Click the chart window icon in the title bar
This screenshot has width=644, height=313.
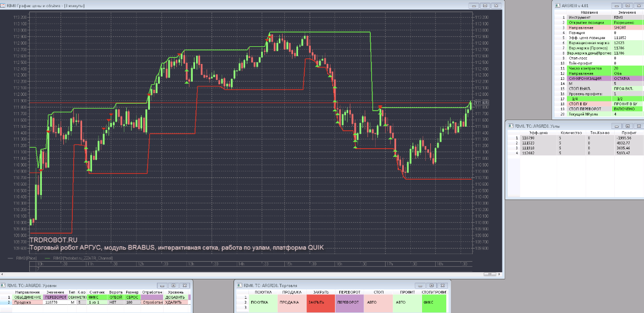[4, 6]
